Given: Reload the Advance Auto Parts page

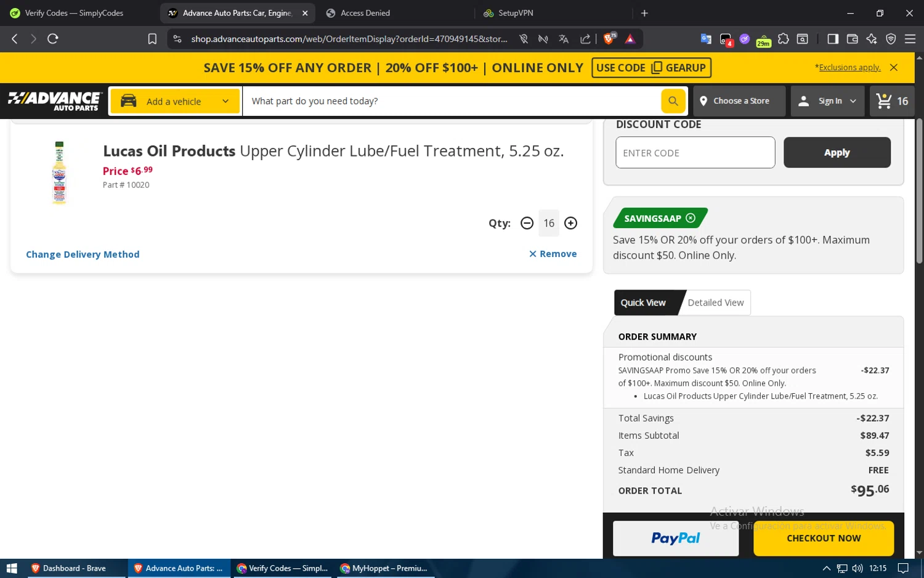Looking at the screenshot, I should point(53,39).
